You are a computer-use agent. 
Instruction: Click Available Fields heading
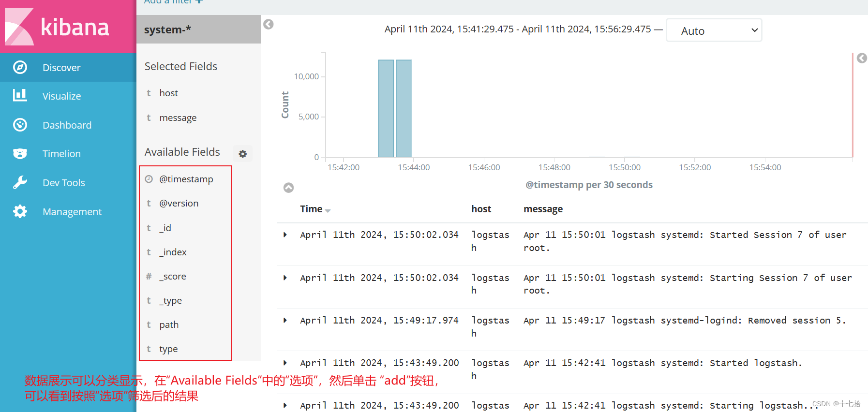[182, 152]
